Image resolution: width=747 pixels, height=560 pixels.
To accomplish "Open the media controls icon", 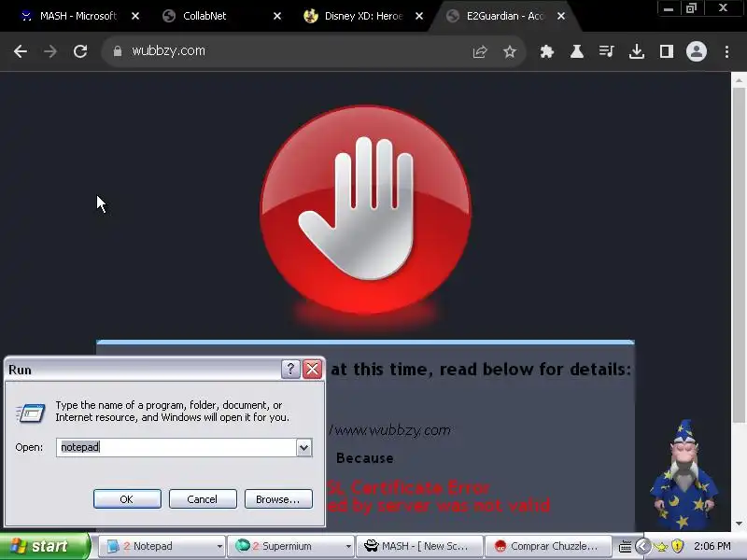I will click(606, 51).
